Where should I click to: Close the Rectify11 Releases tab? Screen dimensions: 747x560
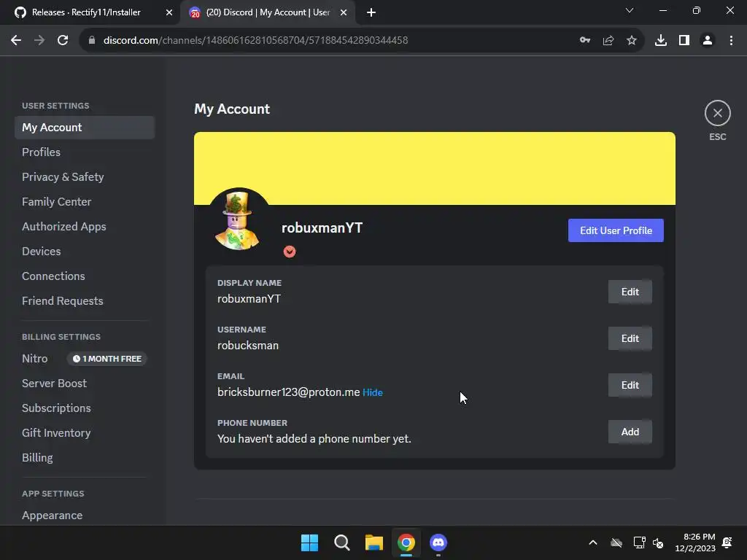pyautogui.click(x=169, y=12)
